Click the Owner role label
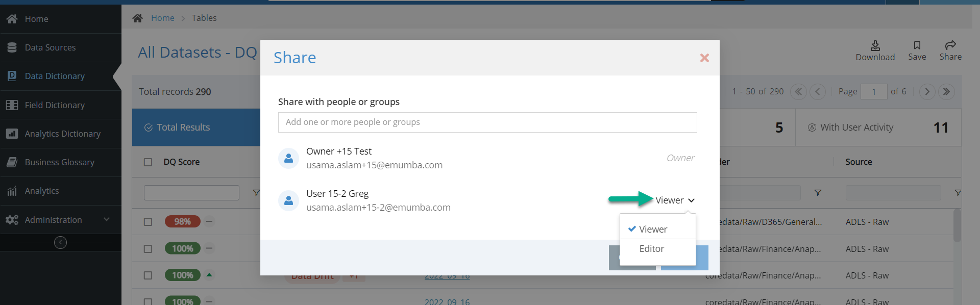 (x=680, y=158)
